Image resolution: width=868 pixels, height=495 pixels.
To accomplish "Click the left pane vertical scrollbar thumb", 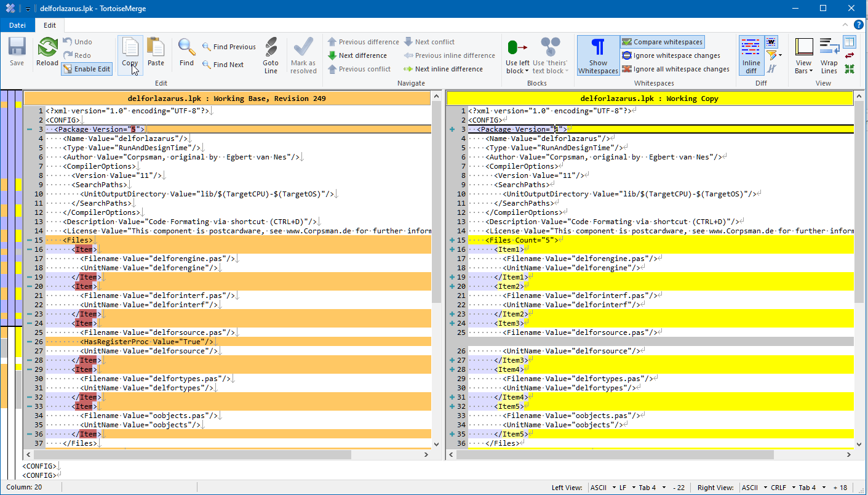I will [x=436, y=202].
